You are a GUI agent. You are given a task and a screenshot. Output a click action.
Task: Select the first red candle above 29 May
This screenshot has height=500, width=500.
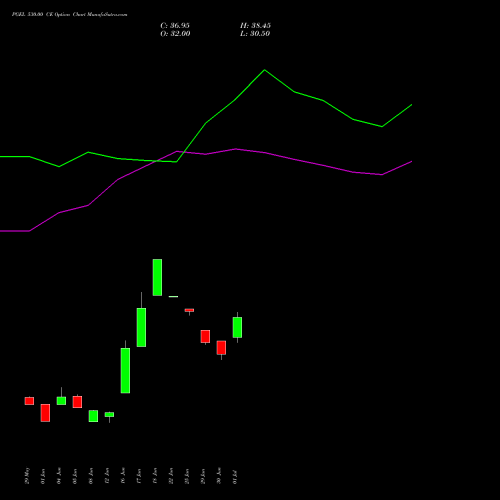click(29, 401)
